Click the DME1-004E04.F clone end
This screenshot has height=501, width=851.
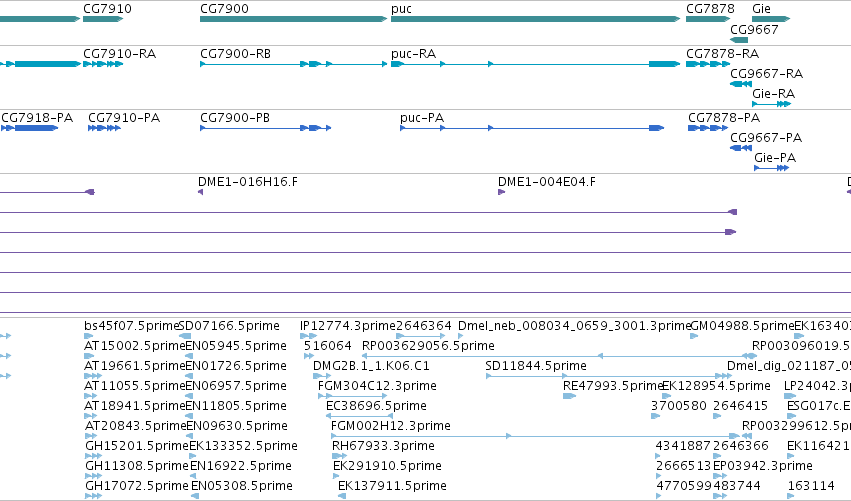click(547, 182)
